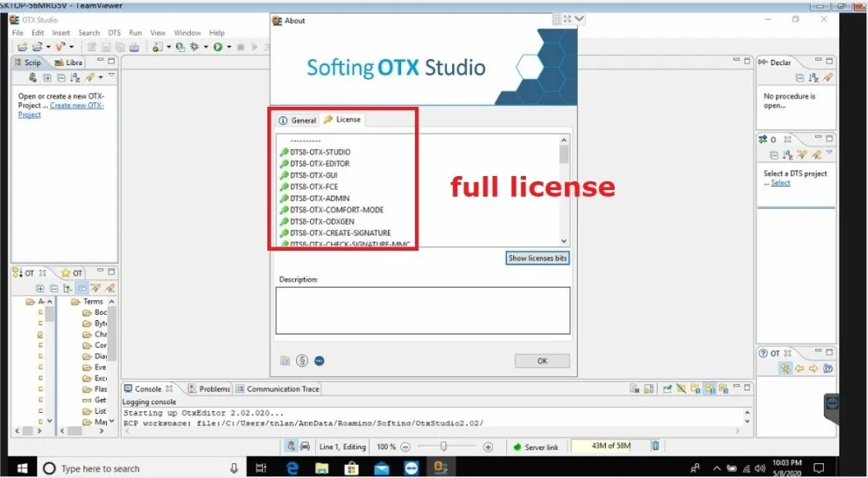Click the Windows Start button
Image resolution: width=868 pixels, height=478 pixels.
23,468
